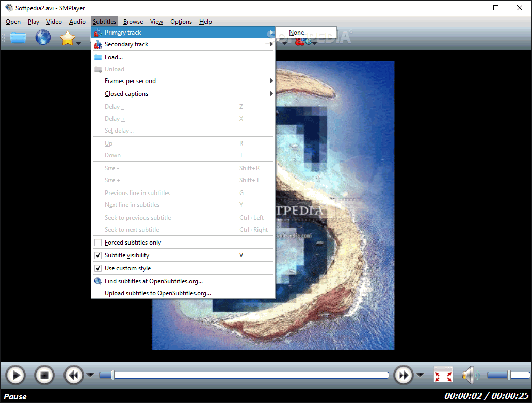Adjust the volume slider handle
The image size is (532, 403).
(509, 375)
